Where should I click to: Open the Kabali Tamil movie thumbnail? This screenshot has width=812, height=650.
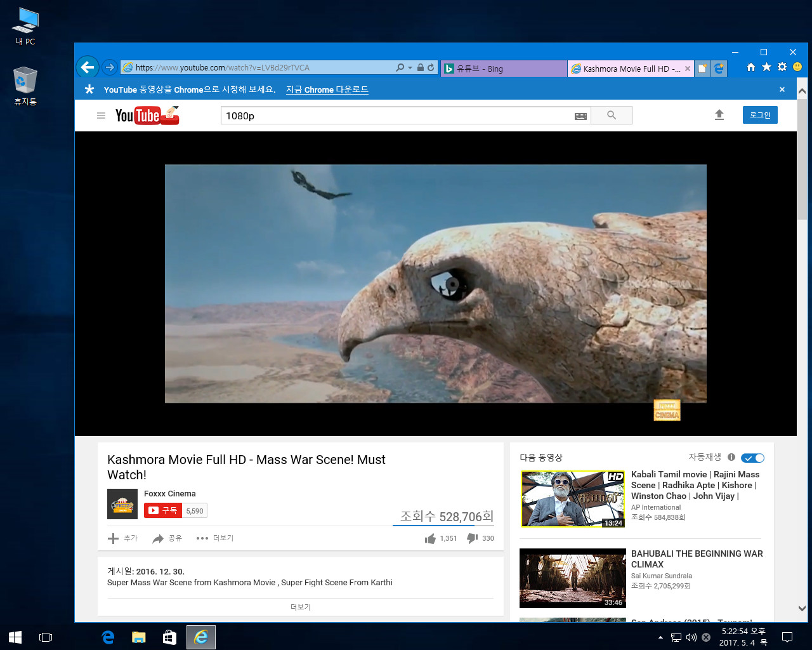[x=573, y=499]
